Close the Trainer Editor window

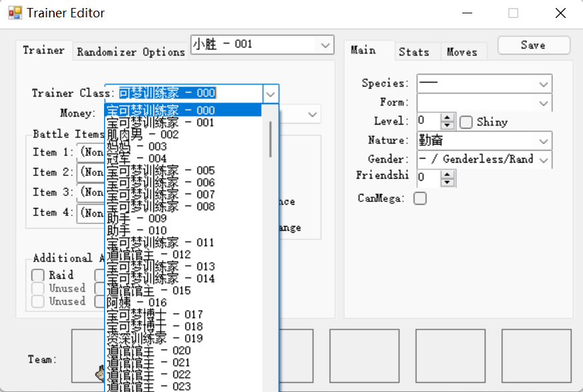coord(560,13)
